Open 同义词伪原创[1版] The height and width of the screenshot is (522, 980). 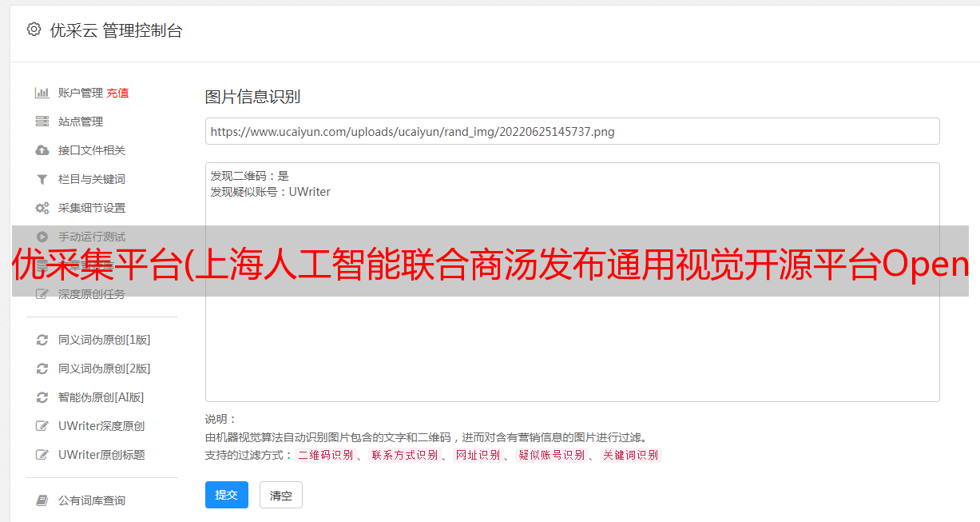[x=105, y=340]
